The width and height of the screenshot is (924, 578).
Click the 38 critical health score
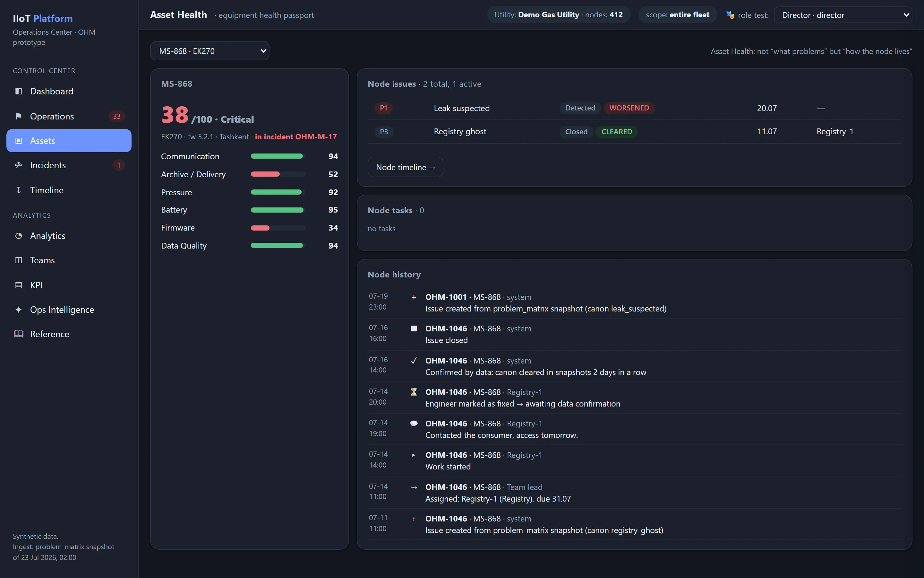coord(175,114)
